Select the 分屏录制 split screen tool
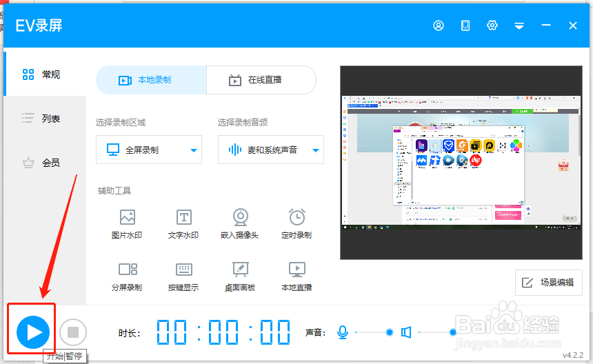593x364 pixels. pos(127,276)
